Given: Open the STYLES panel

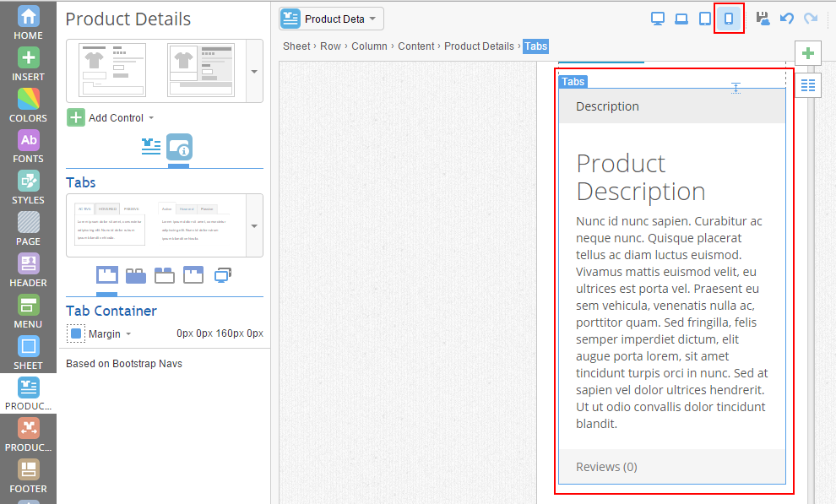Looking at the screenshot, I should pyautogui.click(x=28, y=187).
